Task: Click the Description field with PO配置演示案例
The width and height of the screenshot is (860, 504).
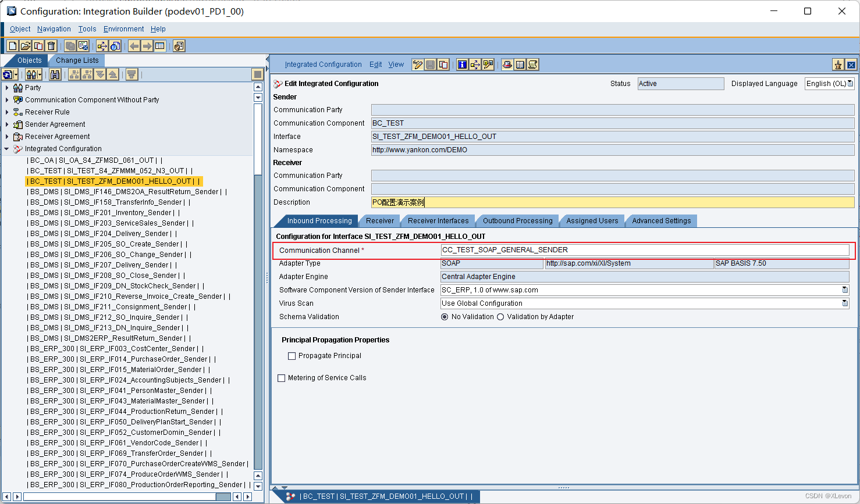Action: (613, 202)
